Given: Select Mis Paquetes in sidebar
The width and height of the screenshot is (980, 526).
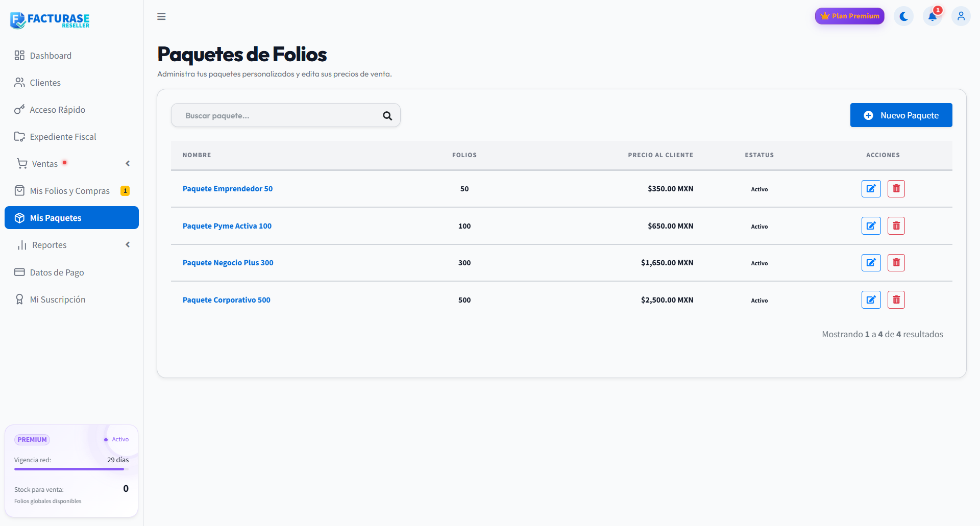Looking at the screenshot, I should (71, 218).
